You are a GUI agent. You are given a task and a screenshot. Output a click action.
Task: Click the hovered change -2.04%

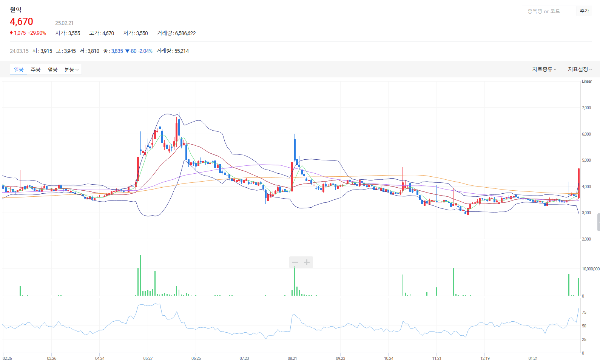pyautogui.click(x=145, y=51)
